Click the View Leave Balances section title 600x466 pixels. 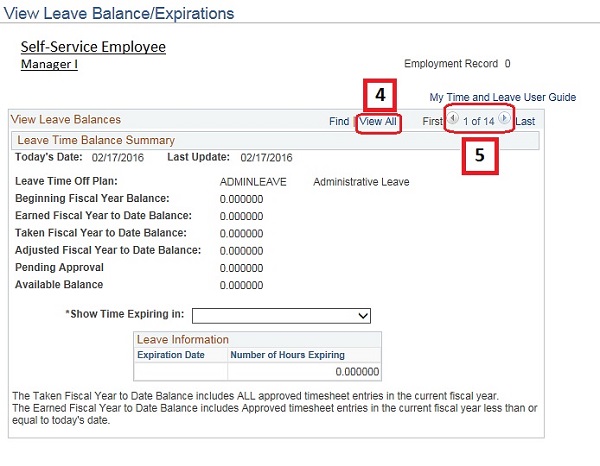66,120
